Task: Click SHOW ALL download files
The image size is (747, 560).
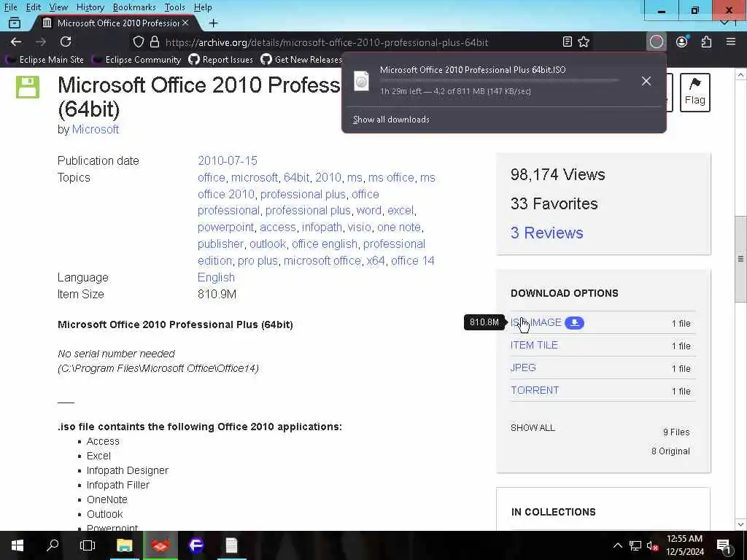Action: point(533,427)
